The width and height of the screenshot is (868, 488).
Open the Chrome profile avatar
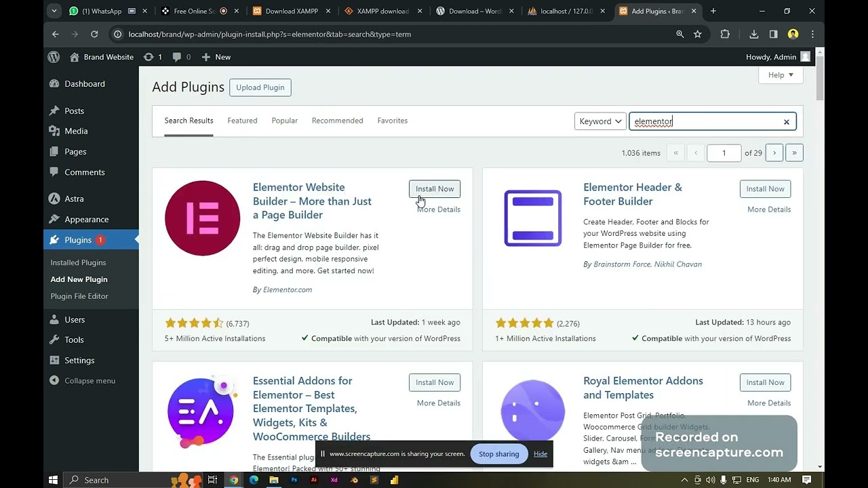click(x=793, y=34)
